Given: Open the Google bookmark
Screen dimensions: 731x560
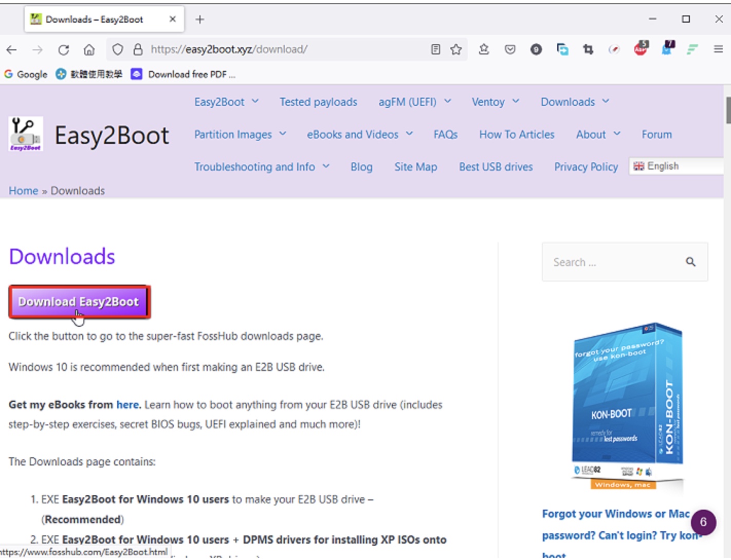Looking at the screenshot, I should [x=26, y=74].
